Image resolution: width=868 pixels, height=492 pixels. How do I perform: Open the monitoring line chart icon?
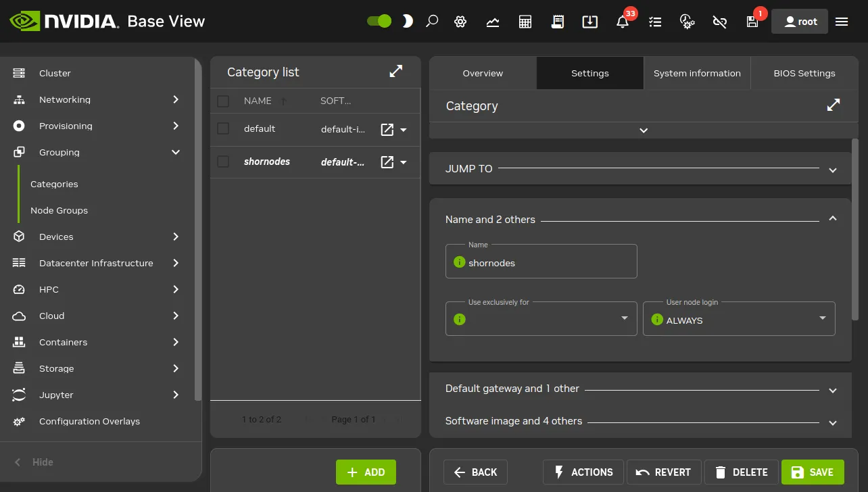click(x=493, y=22)
